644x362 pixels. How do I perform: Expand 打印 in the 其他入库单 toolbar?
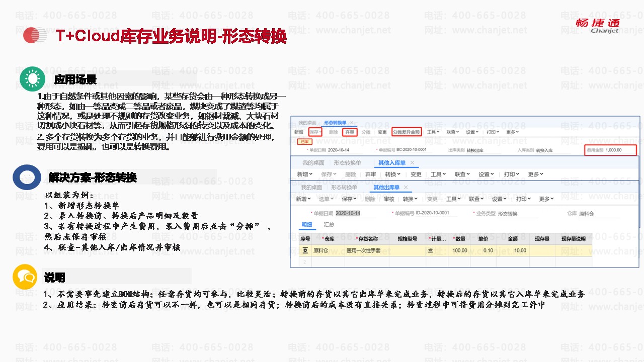(511, 174)
